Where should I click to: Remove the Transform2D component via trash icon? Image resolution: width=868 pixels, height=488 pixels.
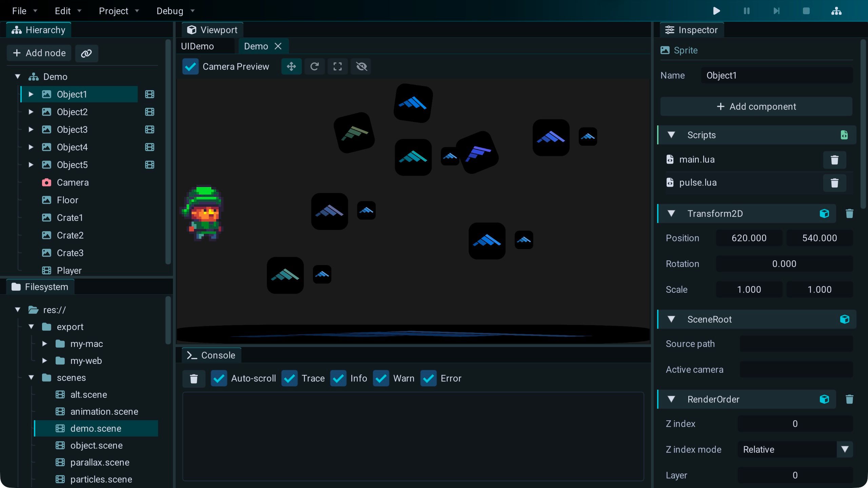click(x=849, y=213)
